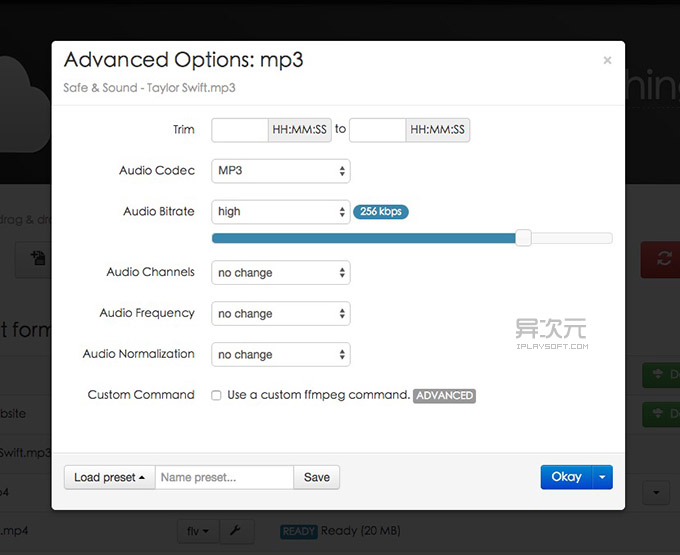Screen dimensions: 680x555
Task: Open the Audio Codec dropdown
Action: coord(280,171)
